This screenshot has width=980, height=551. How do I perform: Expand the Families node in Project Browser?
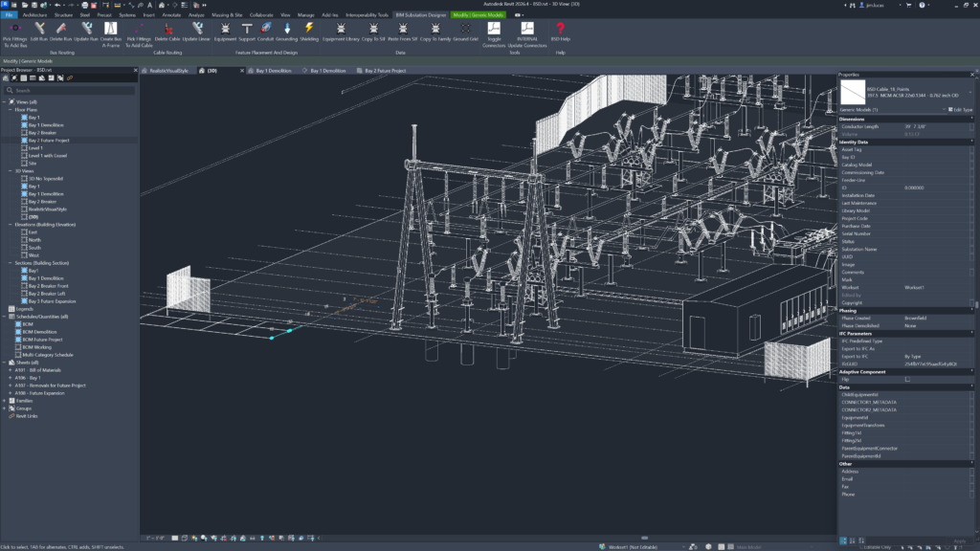[x=5, y=400]
